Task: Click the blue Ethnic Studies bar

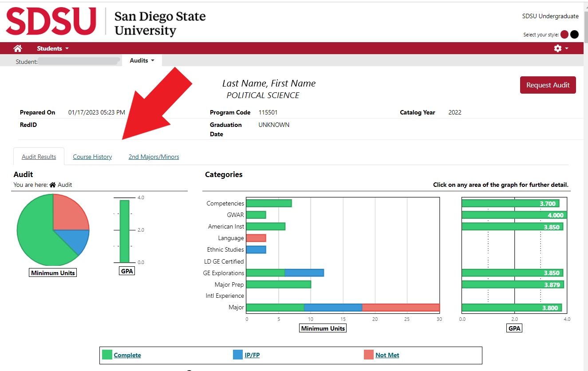Action: tap(256, 249)
